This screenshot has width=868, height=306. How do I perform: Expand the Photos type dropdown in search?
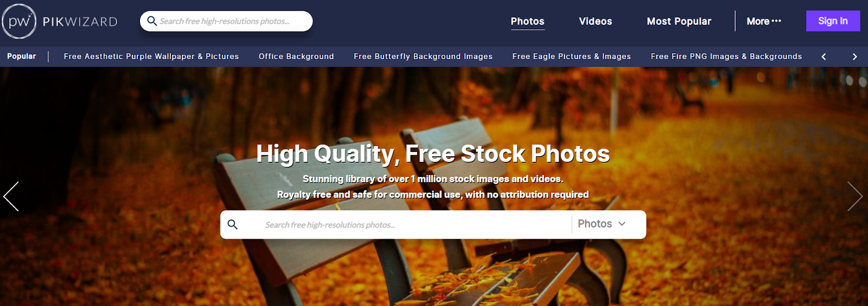(602, 224)
